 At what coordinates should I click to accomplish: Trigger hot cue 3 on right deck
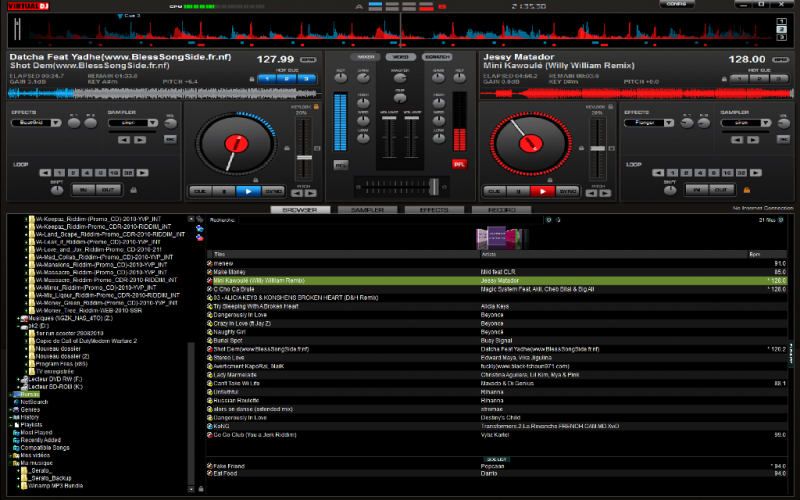pos(779,79)
